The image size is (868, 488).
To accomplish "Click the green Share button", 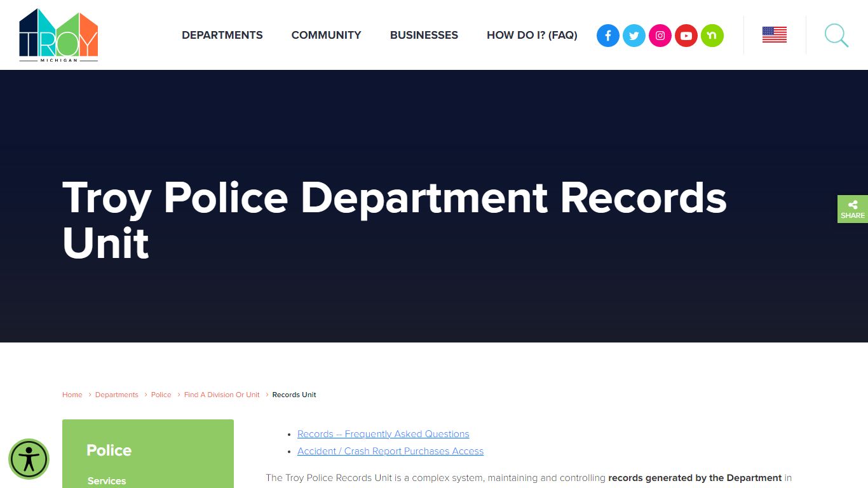I will click(x=853, y=209).
